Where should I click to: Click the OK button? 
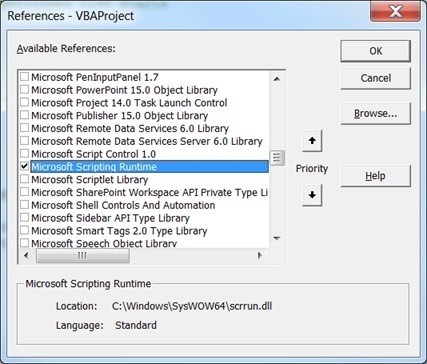(375, 51)
